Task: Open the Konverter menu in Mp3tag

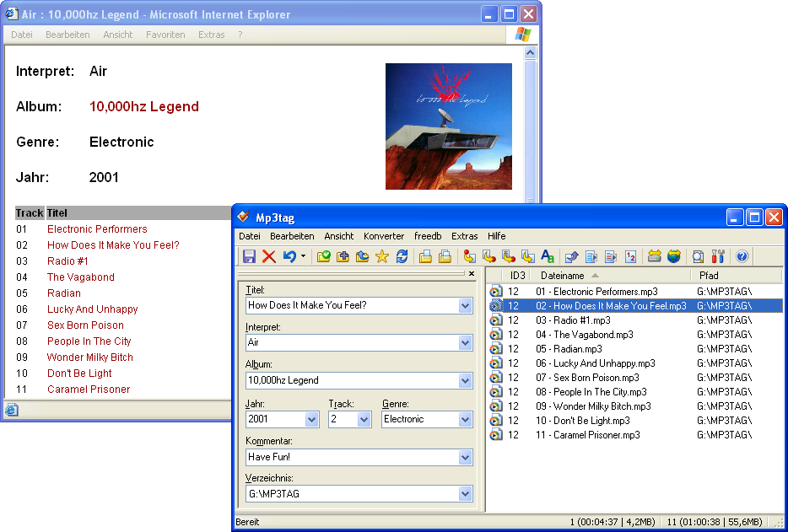Action: 384,236
